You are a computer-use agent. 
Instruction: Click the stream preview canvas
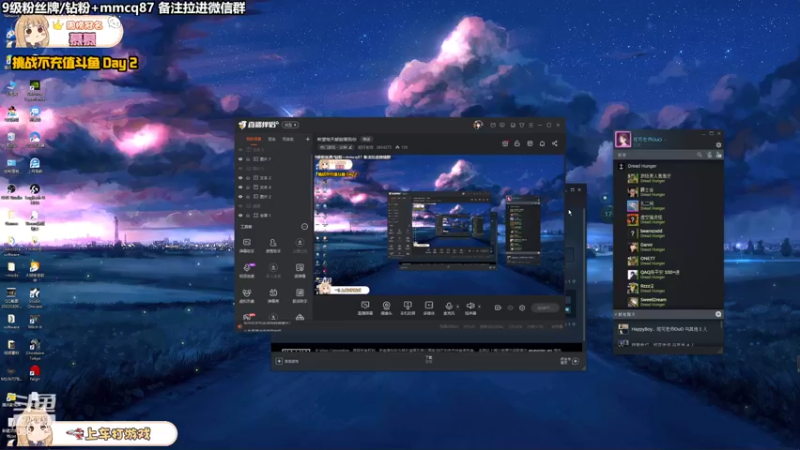pyautogui.click(x=439, y=224)
